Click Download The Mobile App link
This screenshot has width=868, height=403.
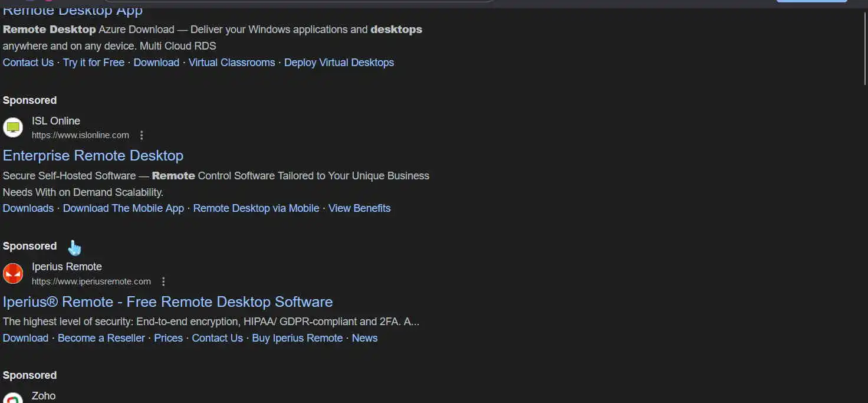tap(123, 208)
